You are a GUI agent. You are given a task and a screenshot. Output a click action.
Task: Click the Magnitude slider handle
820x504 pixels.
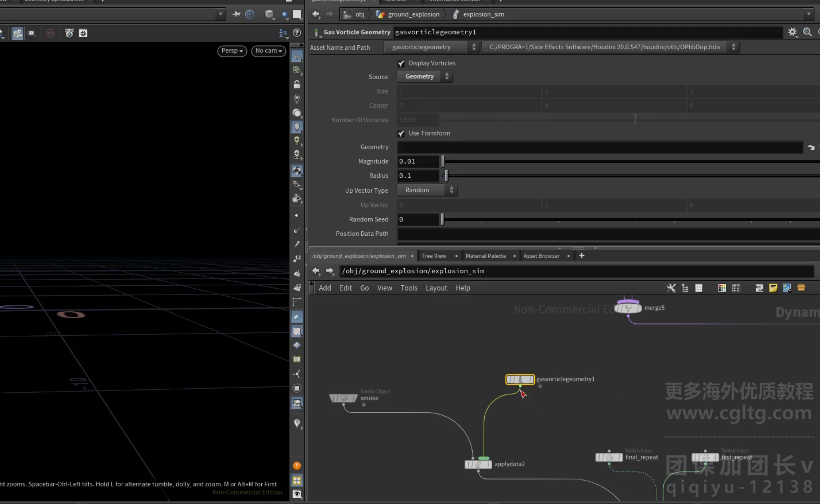[x=443, y=161]
